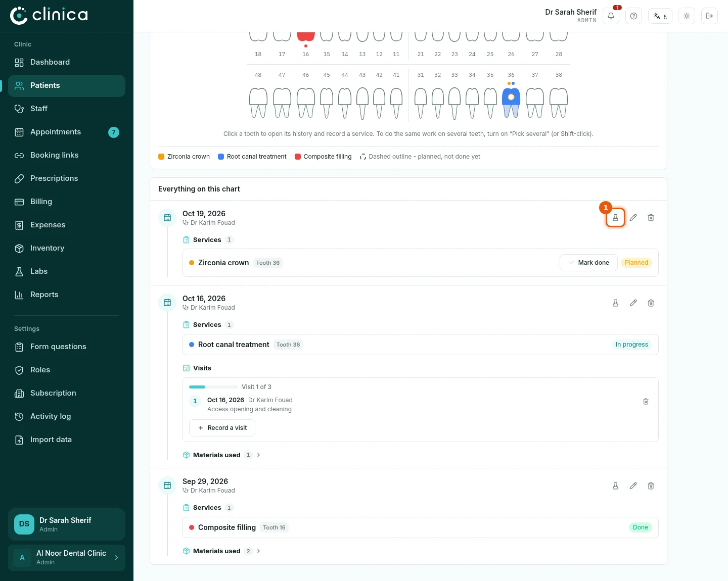
Task: Open Dr Sarah Sherif profile card
Action: [67, 524]
